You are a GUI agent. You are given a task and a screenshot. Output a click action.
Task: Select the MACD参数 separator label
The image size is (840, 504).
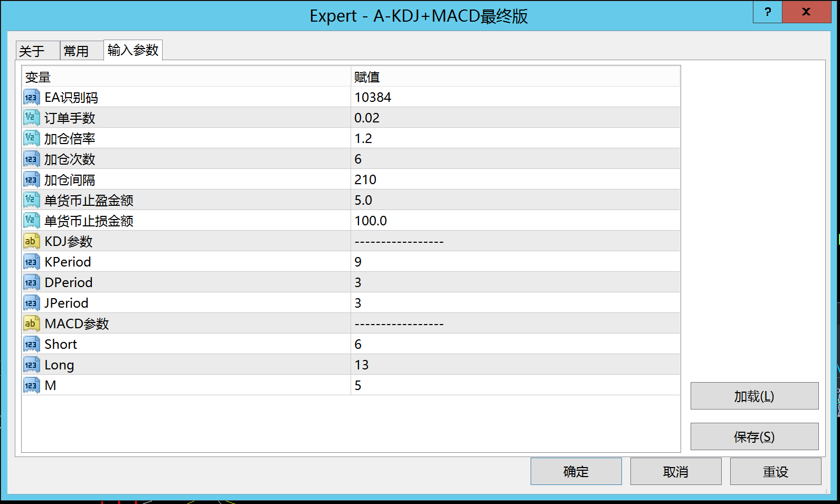point(77,324)
